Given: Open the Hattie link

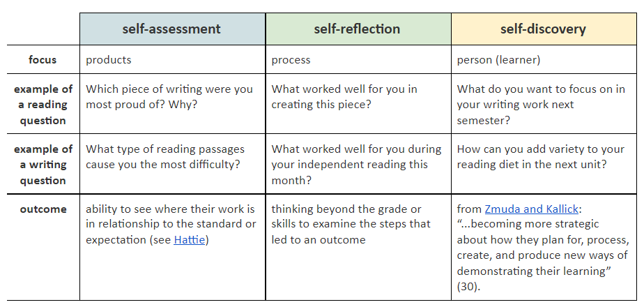Looking at the screenshot, I should pos(191,240).
